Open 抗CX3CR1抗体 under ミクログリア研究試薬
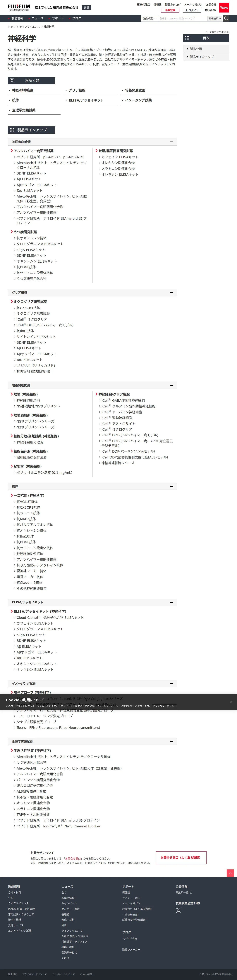 [28, 308]
